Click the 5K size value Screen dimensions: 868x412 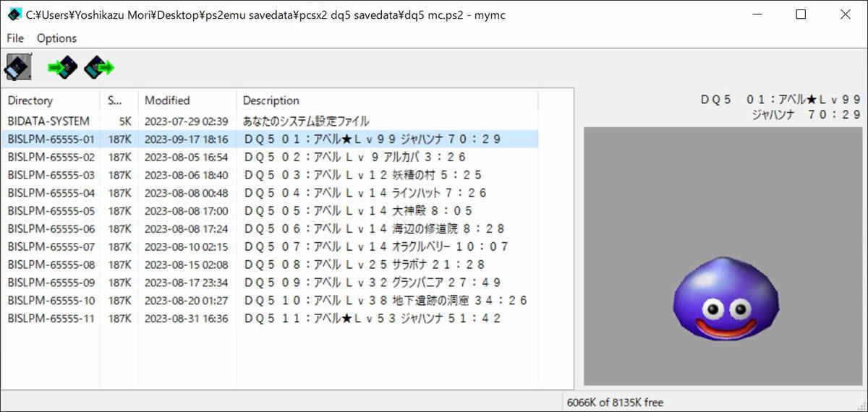124,121
